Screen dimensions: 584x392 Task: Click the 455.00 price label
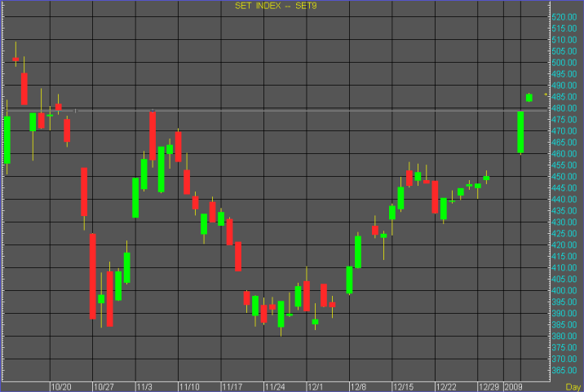(x=564, y=165)
